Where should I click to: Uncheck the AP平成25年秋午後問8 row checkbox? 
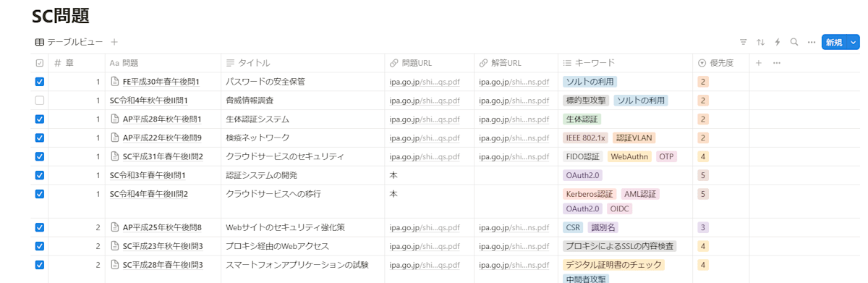(40, 227)
